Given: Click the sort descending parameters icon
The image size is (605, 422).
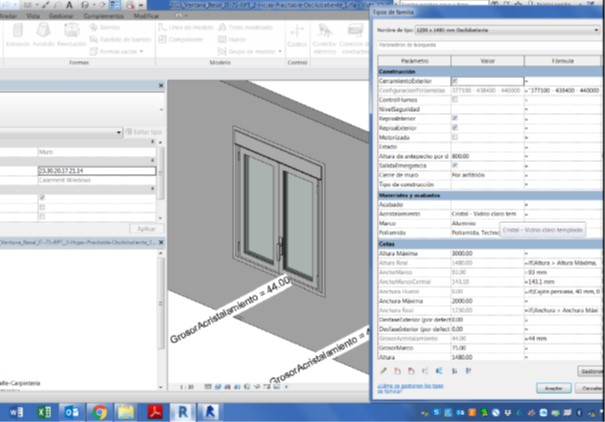Looking at the screenshot, I should 468,371.
